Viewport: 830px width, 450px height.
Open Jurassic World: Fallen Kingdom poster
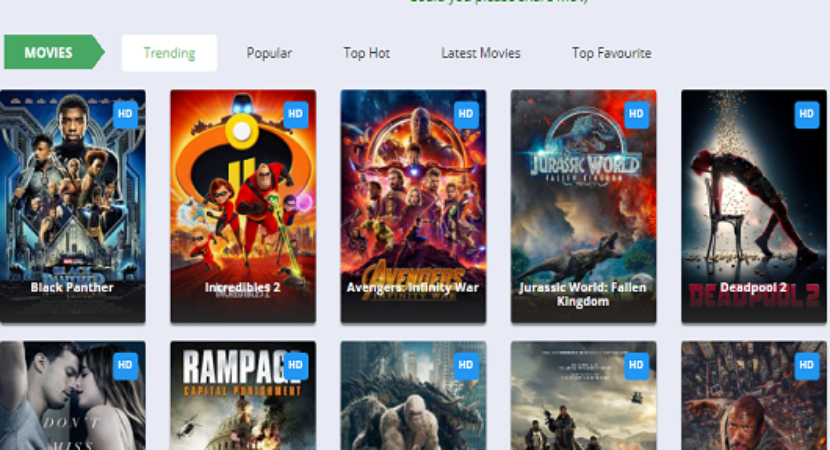point(583,206)
